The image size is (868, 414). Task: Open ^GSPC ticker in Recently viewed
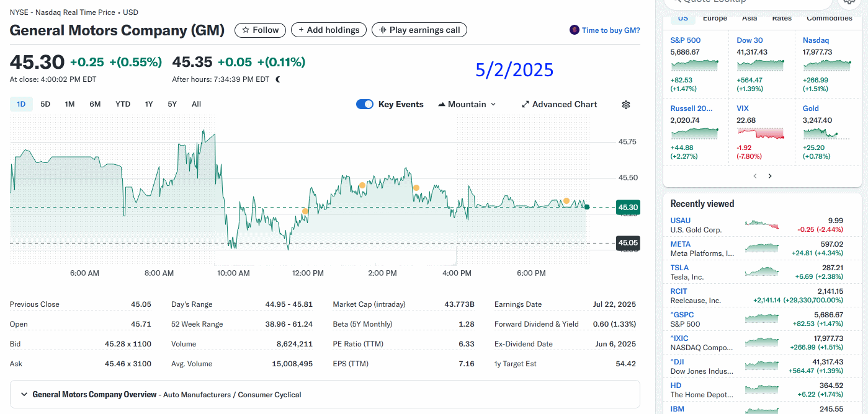click(682, 315)
